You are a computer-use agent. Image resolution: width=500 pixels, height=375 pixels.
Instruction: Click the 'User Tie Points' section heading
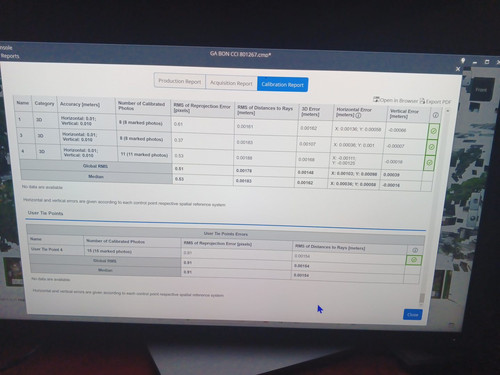[45, 213]
